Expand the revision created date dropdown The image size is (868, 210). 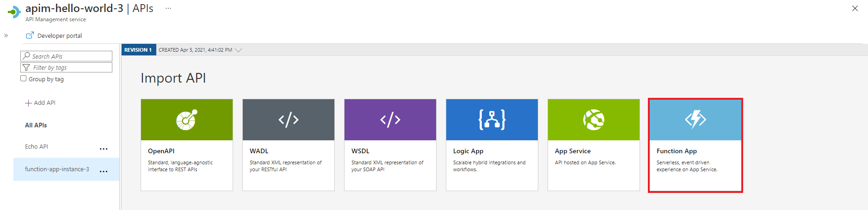coord(239,50)
